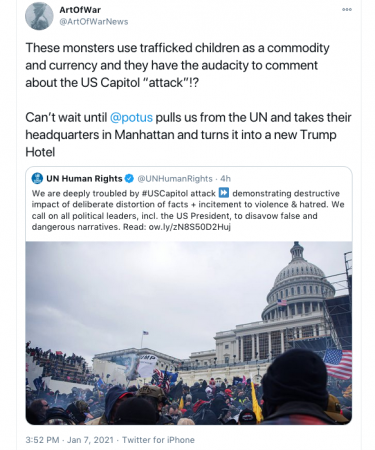Visit the @UNHumanRights handle
The width and height of the screenshot is (375, 450).
175,179
